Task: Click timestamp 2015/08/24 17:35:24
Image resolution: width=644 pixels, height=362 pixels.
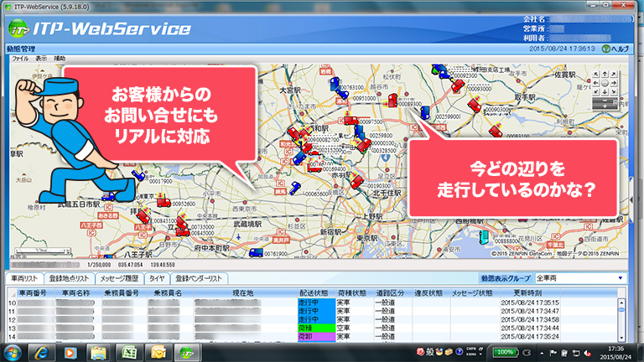Action: 529,337
